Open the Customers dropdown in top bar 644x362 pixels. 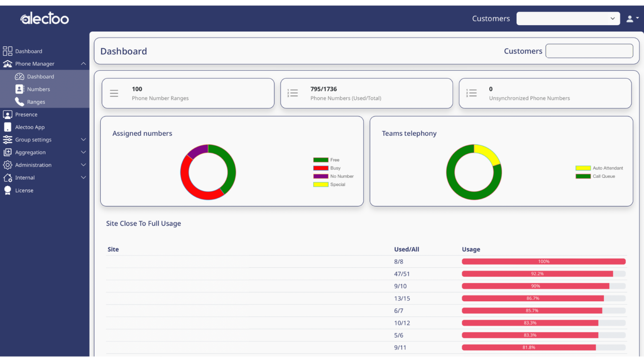point(568,18)
